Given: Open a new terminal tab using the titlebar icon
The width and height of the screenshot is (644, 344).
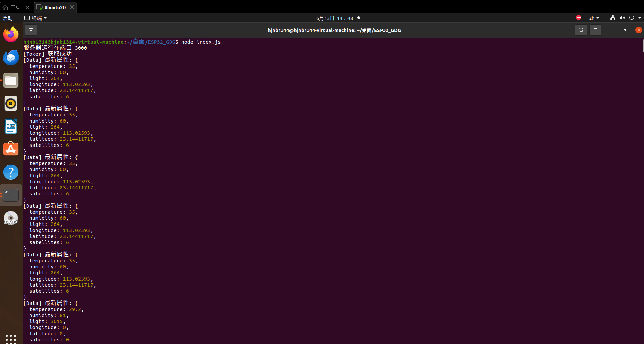Looking at the screenshot, I should 31,30.
